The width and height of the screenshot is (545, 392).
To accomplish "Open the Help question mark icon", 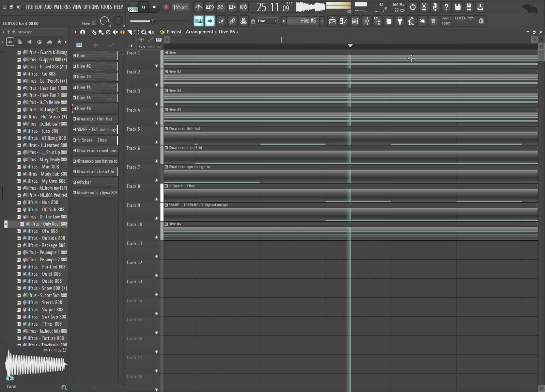I will point(447,7).
